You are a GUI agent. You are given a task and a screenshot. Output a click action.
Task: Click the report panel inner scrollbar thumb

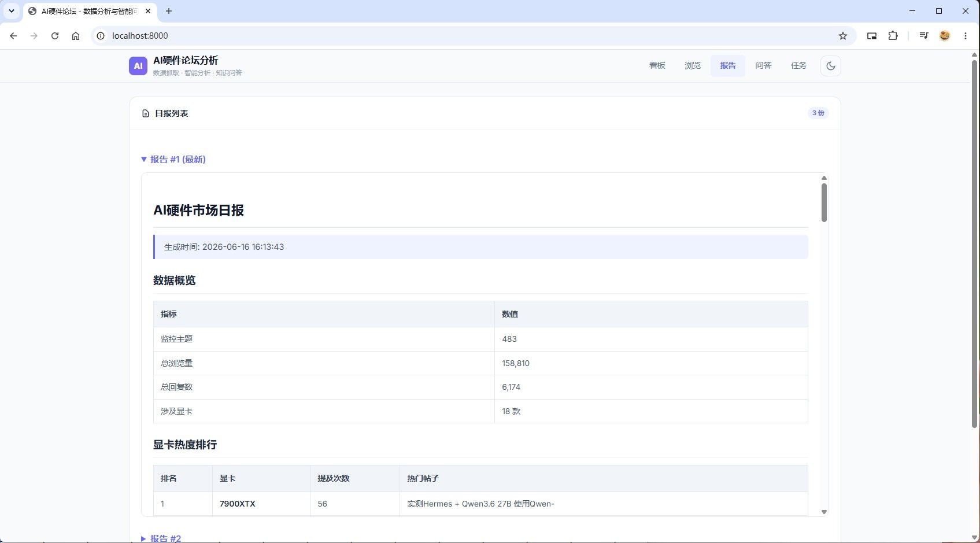[824, 202]
